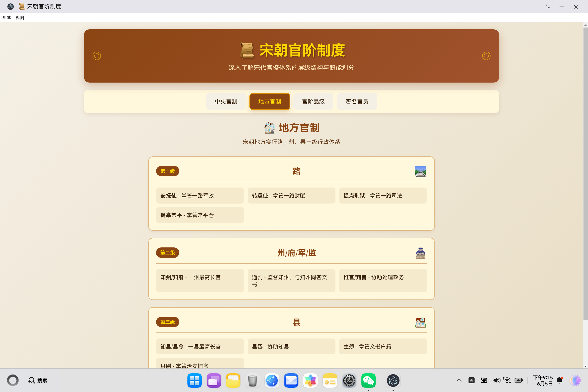Select the 地方官制 tab

(x=269, y=102)
